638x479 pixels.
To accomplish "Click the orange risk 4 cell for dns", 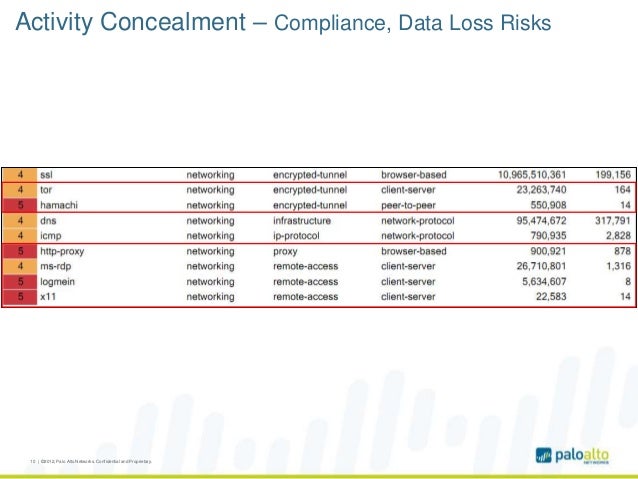I will 20,221.
